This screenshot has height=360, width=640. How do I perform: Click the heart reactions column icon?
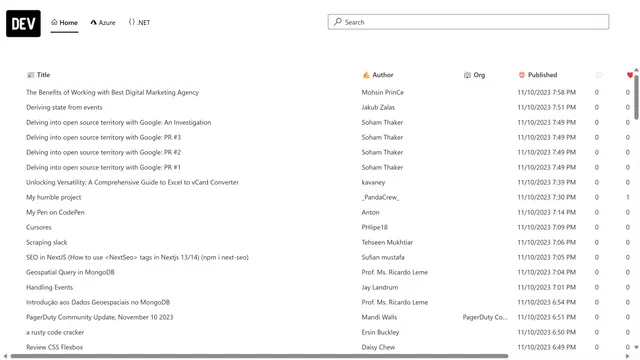point(630,75)
